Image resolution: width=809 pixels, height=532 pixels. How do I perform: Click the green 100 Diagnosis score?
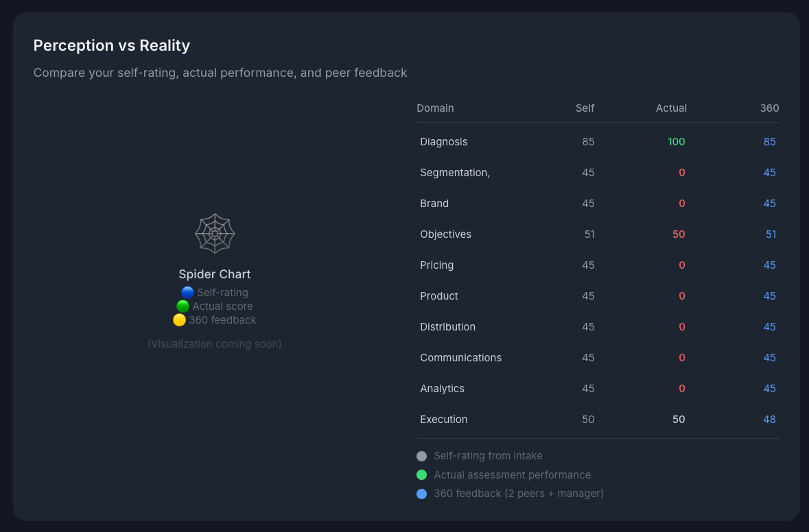tap(676, 141)
